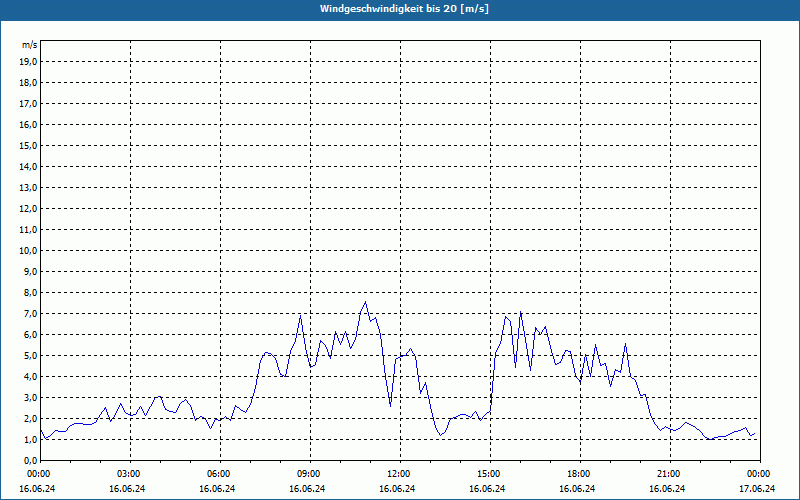
Task: Select the 4,0 axis value
Action: [x=30, y=377]
